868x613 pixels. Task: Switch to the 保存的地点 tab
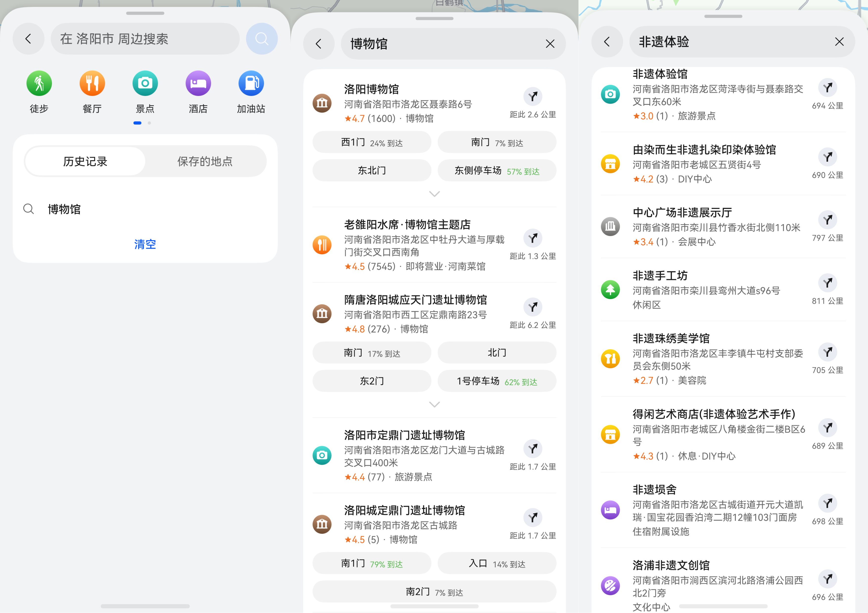click(x=205, y=161)
